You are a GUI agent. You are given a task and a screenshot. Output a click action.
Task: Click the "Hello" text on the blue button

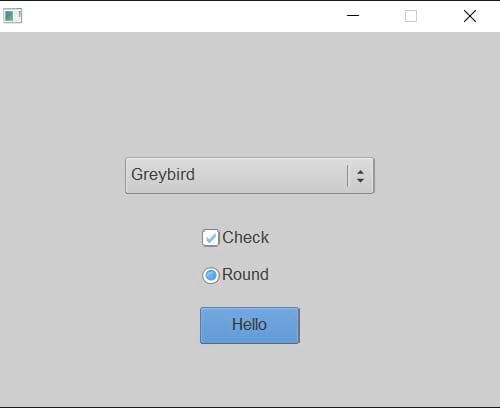pos(249,324)
